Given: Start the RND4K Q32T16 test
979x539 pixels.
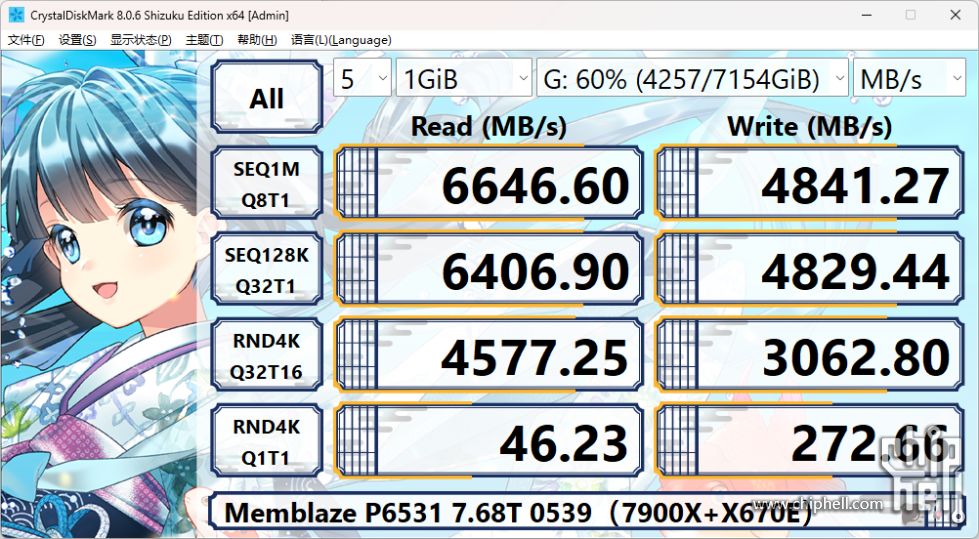Looking at the screenshot, I should (267, 355).
